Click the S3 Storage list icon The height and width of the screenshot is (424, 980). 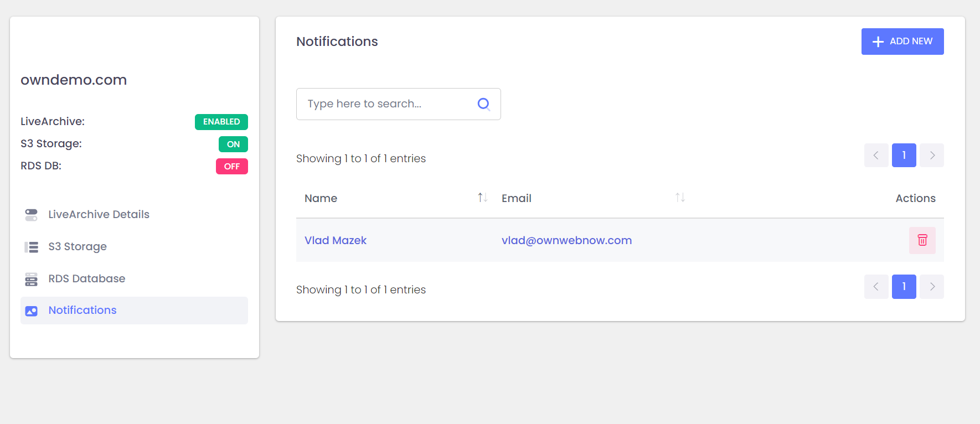pos(32,247)
